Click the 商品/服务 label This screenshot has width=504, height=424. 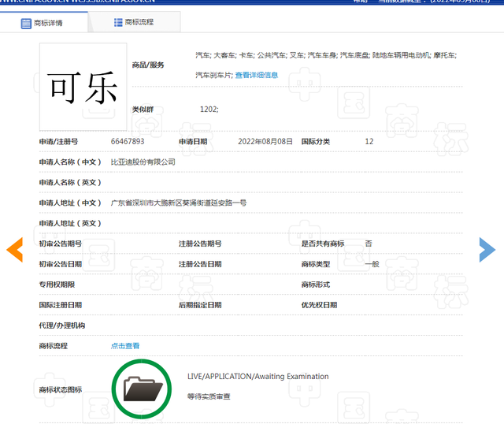[148, 65]
